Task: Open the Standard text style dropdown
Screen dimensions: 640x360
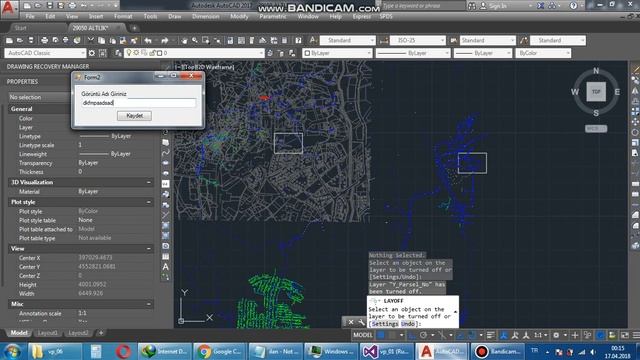Action: (x=347, y=40)
